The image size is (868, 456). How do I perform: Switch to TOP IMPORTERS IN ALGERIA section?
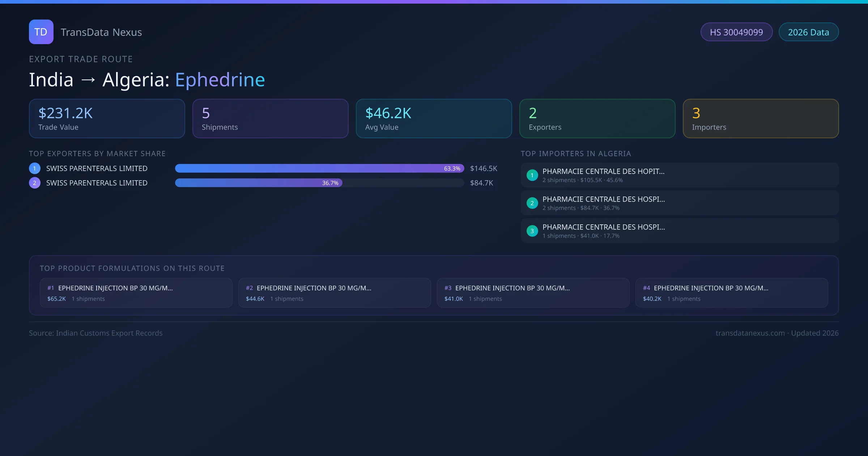(576, 153)
